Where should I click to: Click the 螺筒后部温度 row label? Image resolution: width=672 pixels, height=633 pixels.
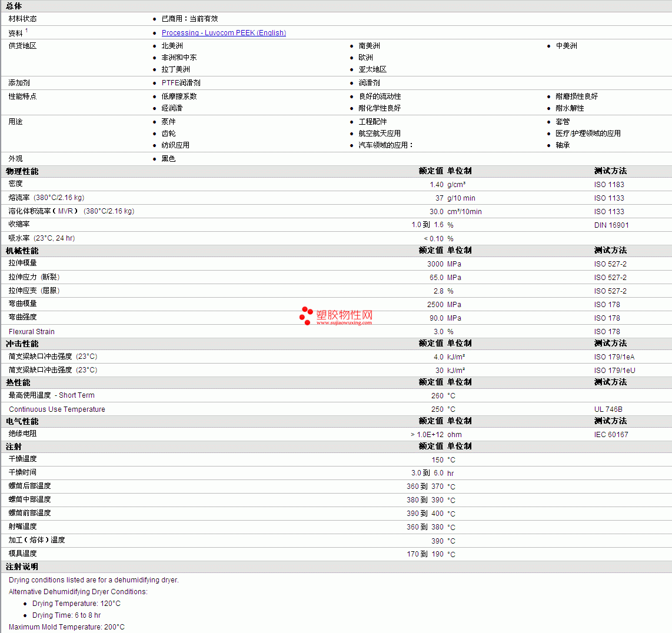(x=30, y=486)
